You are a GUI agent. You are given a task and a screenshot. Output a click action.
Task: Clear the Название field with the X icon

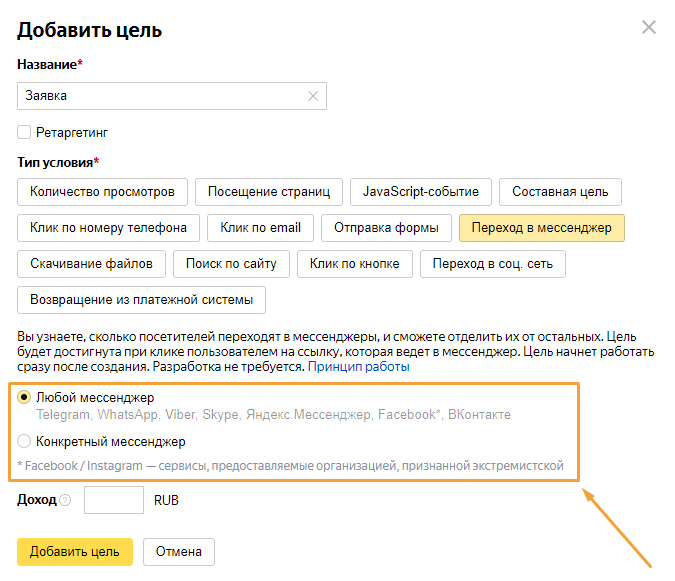pyautogui.click(x=313, y=96)
